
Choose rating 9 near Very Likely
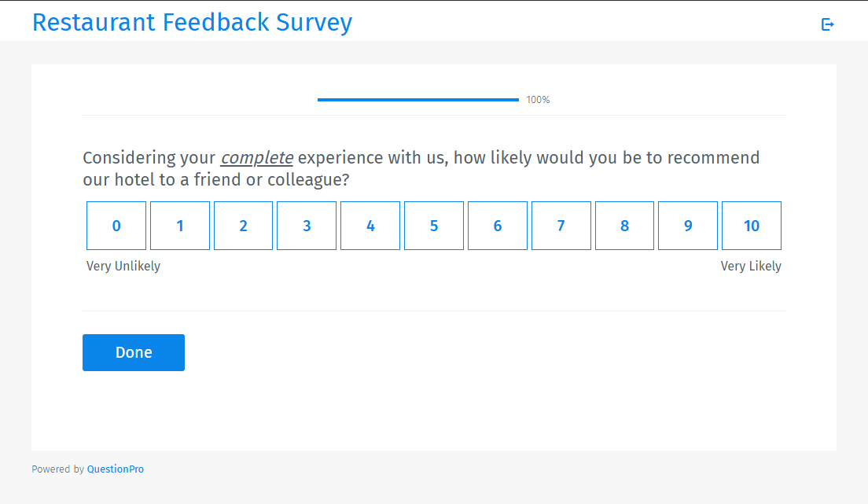pyautogui.click(x=687, y=226)
